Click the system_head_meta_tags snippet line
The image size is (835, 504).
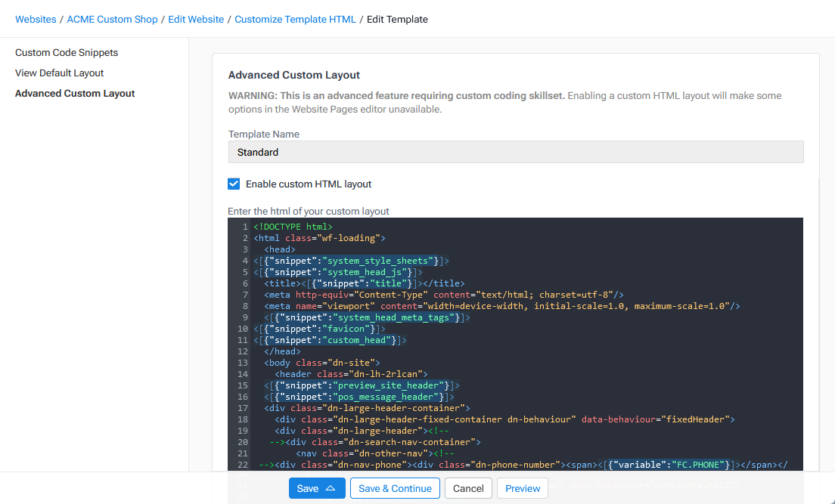(x=368, y=317)
